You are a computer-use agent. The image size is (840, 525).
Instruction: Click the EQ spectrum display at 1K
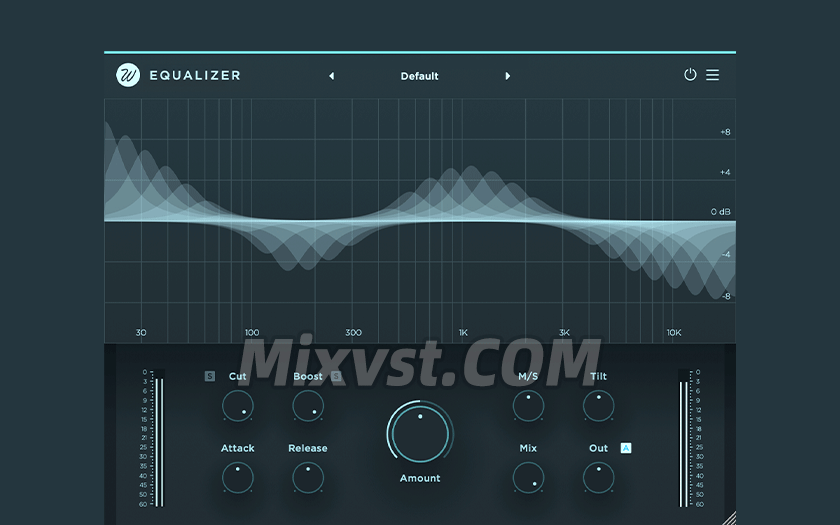coord(463,220)
